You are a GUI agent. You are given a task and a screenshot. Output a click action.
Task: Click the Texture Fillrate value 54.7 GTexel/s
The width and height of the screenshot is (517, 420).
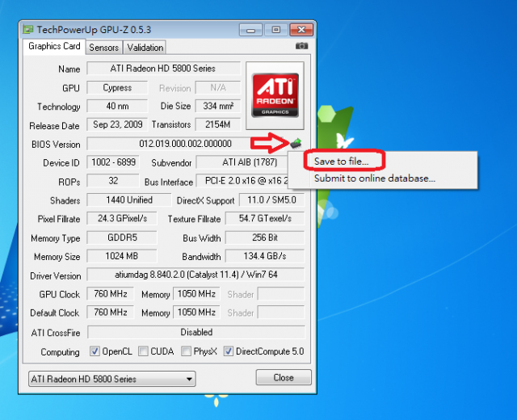265,218
